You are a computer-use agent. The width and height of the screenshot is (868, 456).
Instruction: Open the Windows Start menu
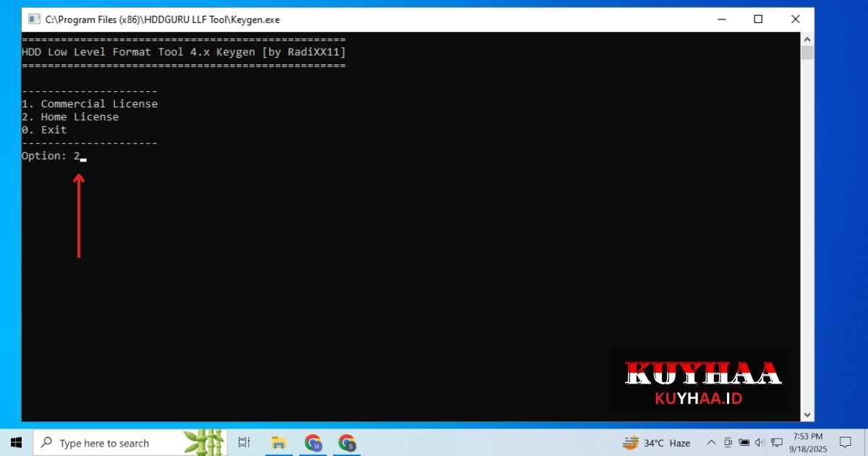[17, 442]
